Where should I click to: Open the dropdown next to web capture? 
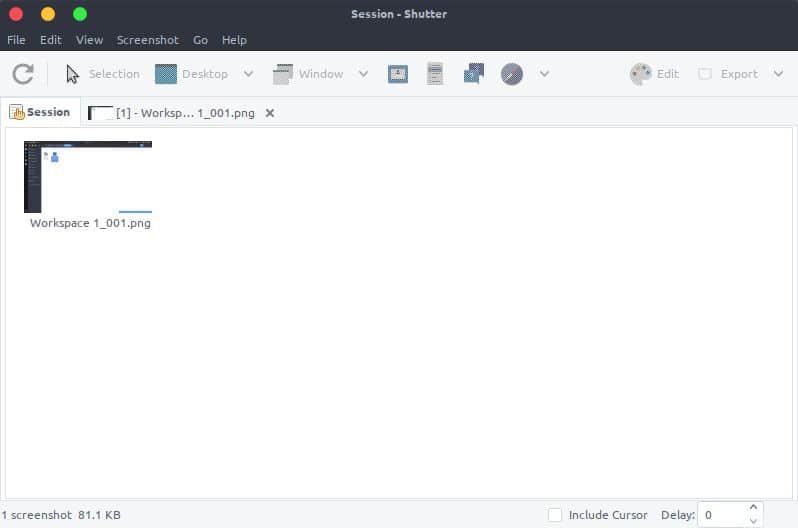tap(544, 74)
